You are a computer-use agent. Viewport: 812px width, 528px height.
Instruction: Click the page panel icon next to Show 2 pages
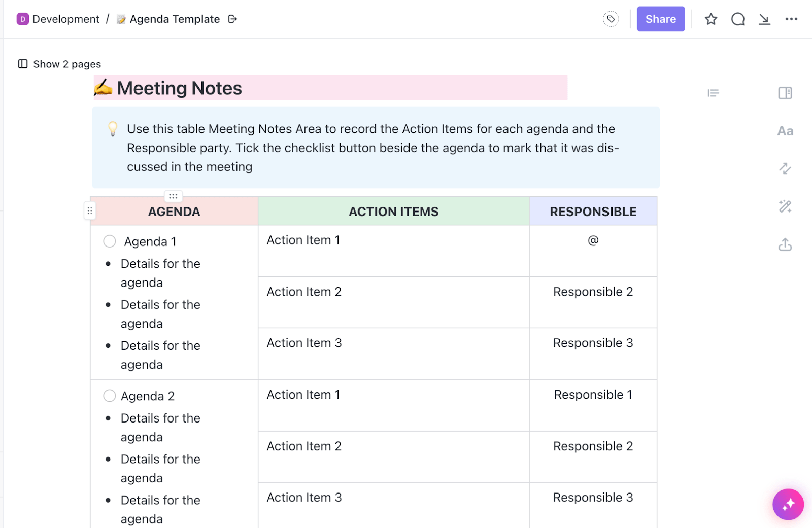[x=23, y=64]
